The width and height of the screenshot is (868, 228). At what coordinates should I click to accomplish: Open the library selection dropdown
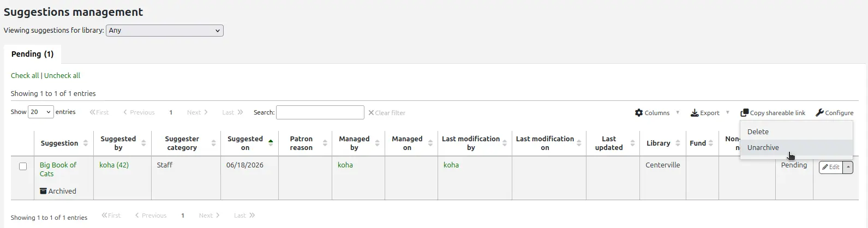[165, 31]
